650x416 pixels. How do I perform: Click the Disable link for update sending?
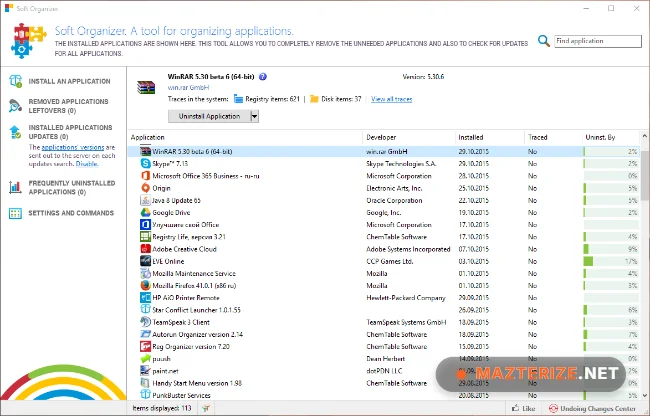click(87, 164)
